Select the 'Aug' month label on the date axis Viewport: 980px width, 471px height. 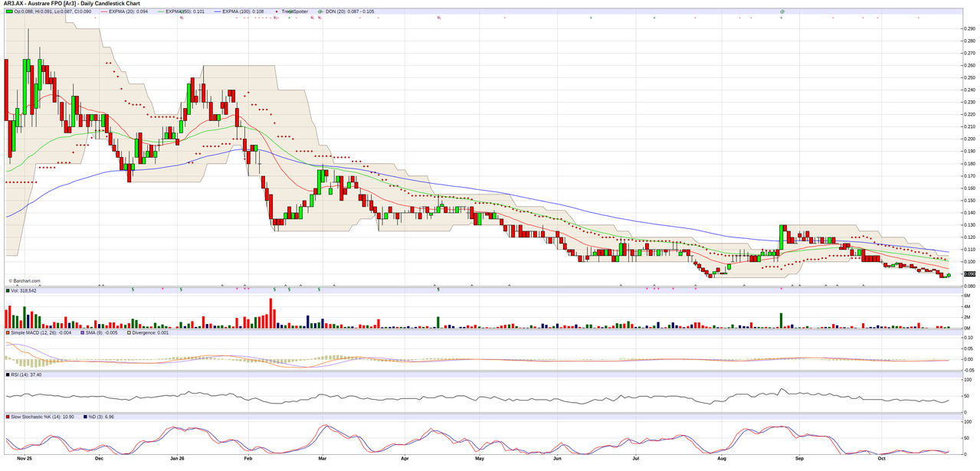tap(722, 459)
